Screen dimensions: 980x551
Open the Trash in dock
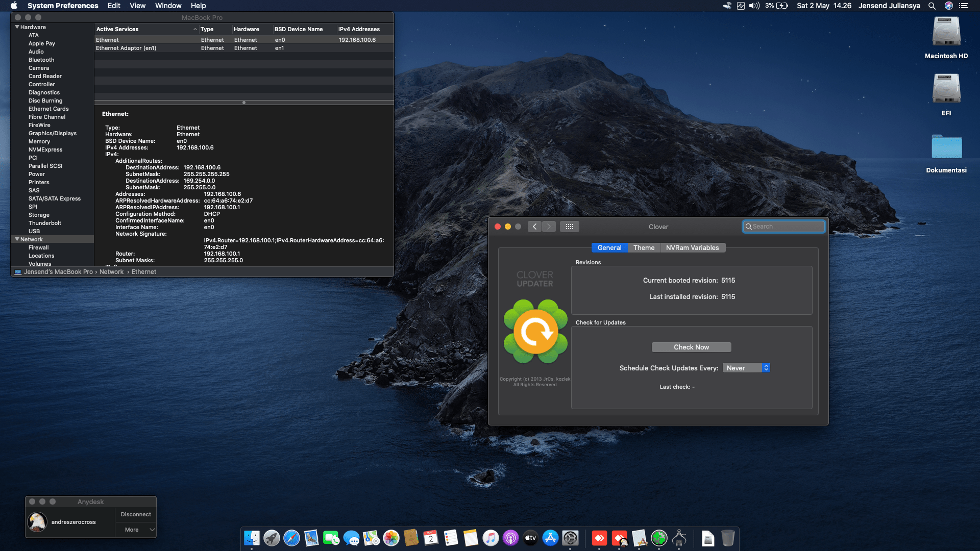728,538
